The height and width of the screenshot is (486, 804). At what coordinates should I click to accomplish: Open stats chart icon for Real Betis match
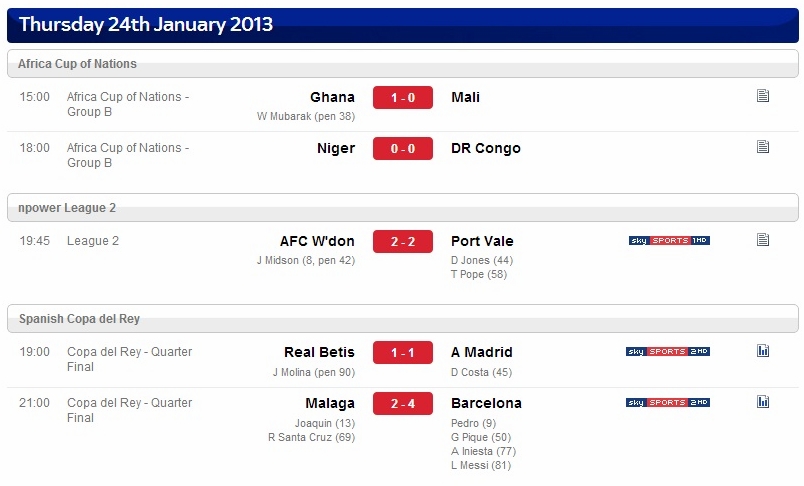pyautogui.click(x=762, y=351)
